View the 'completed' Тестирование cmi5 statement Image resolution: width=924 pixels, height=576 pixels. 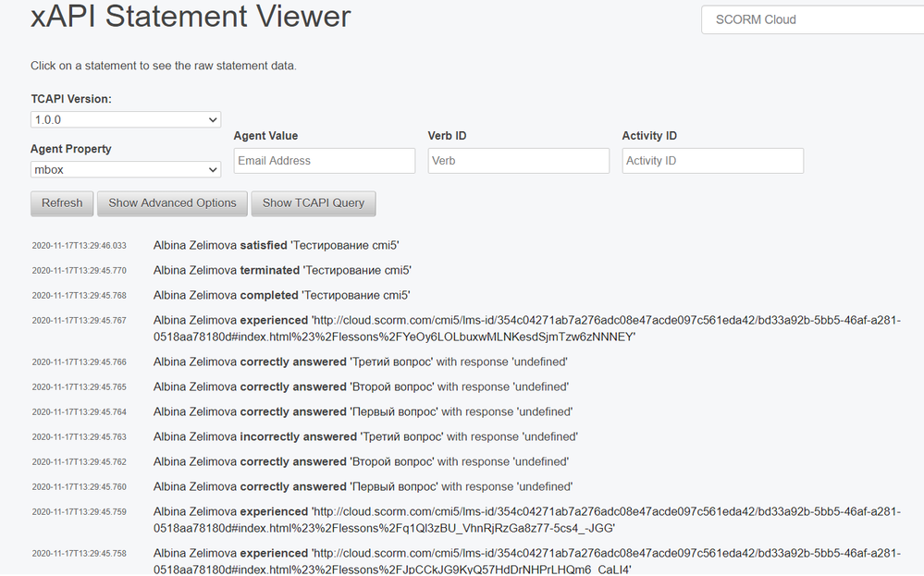[x=281, y=296]
